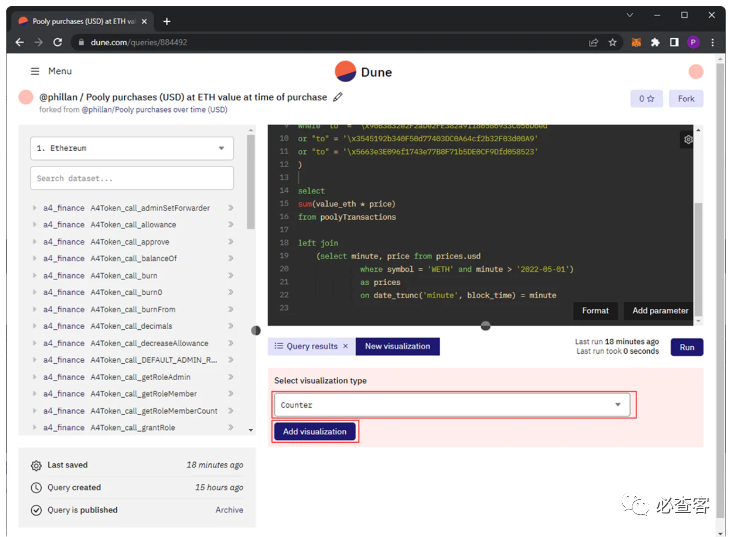
Task: Click Add visualization button
Action: tap(315, 431)
